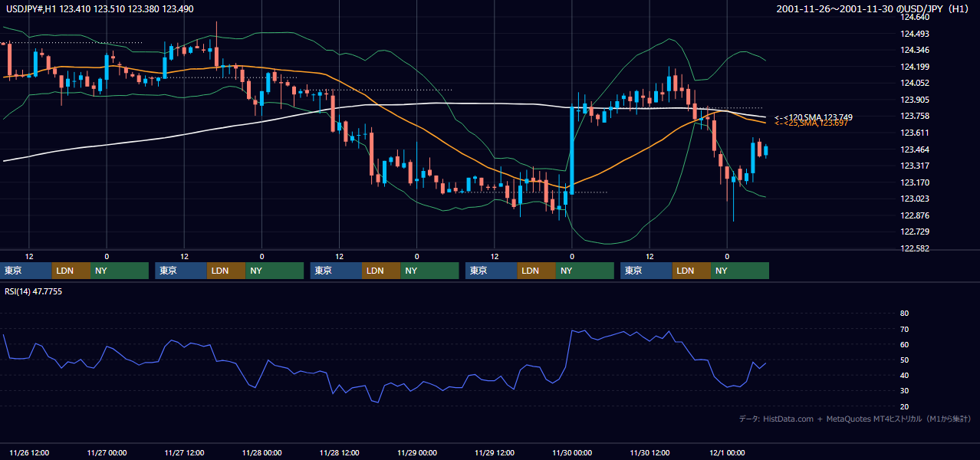Select the 11/27 12:00 date label
The image size is (980, 460).
[185, 453]
